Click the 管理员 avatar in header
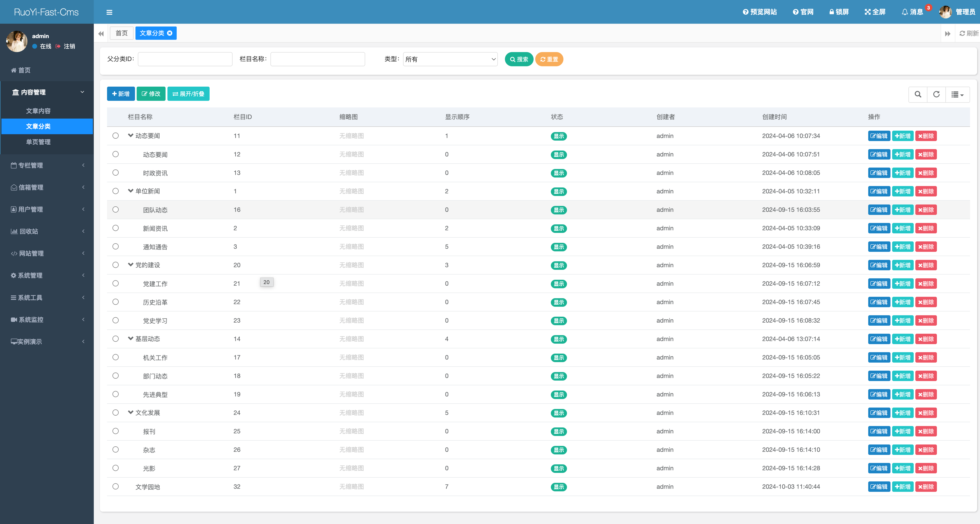Screen dimensions: 980x524 coord(945,12)
